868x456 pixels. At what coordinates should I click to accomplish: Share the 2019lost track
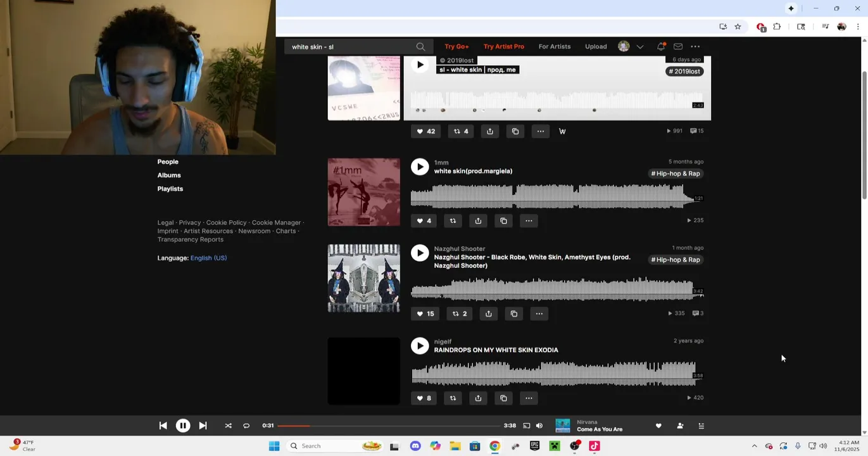(x=489, y=131)
